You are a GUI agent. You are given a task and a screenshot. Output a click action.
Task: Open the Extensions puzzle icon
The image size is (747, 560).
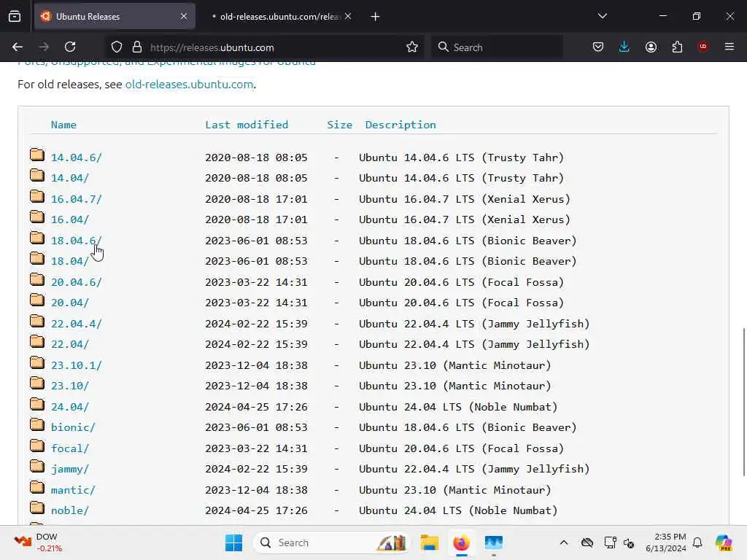point(677,47)
